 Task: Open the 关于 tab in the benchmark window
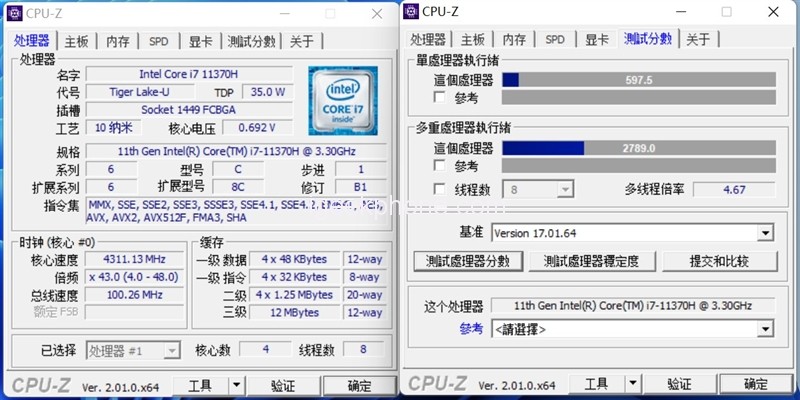[698, 40]
